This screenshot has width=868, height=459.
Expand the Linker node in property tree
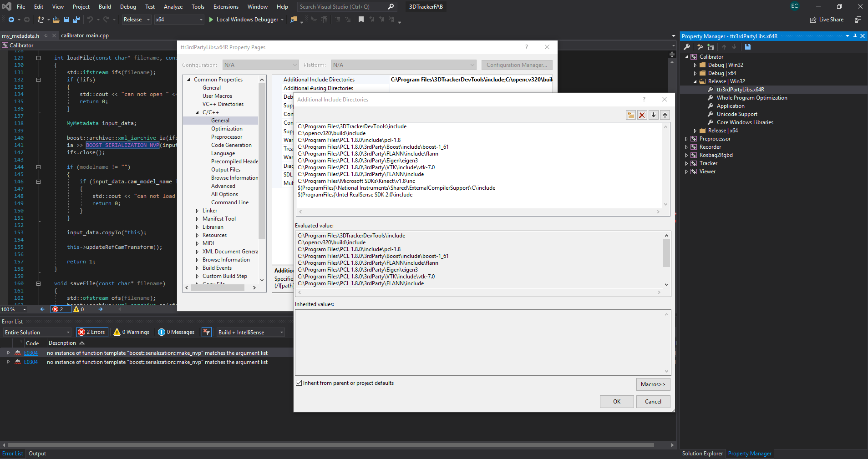[x=197, y=211]
